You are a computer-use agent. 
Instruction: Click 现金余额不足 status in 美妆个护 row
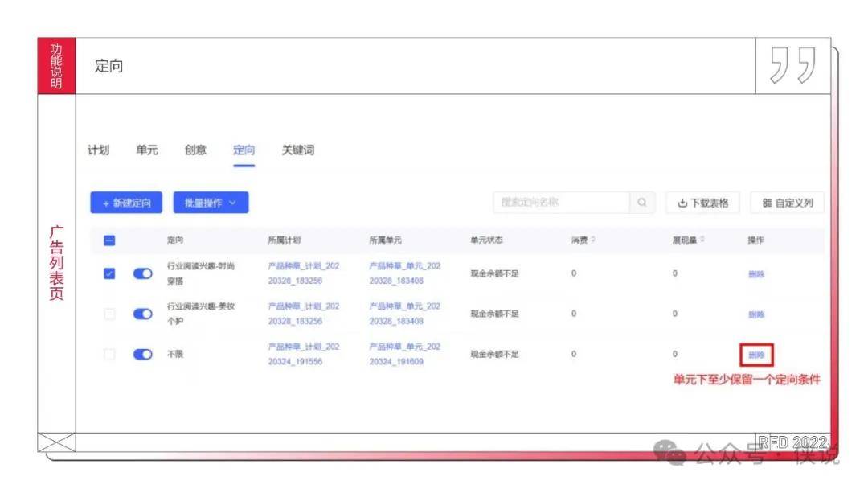(494, 314)
